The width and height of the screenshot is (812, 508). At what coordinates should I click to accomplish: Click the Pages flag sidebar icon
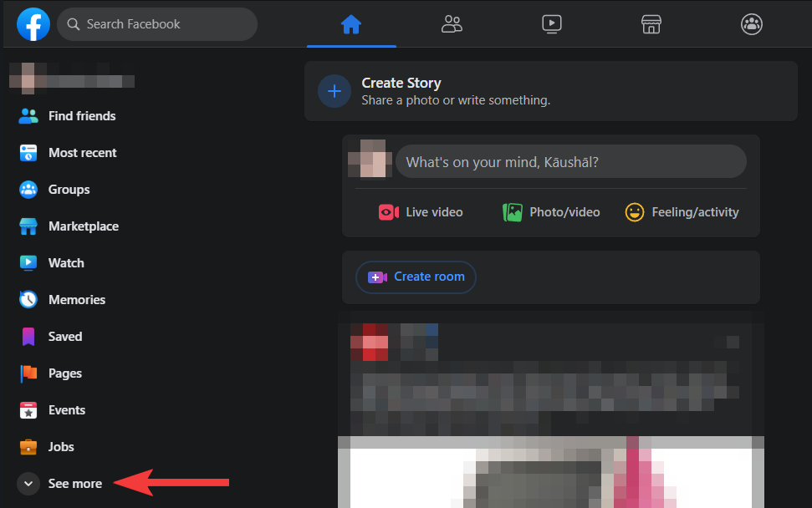(28, 373)
